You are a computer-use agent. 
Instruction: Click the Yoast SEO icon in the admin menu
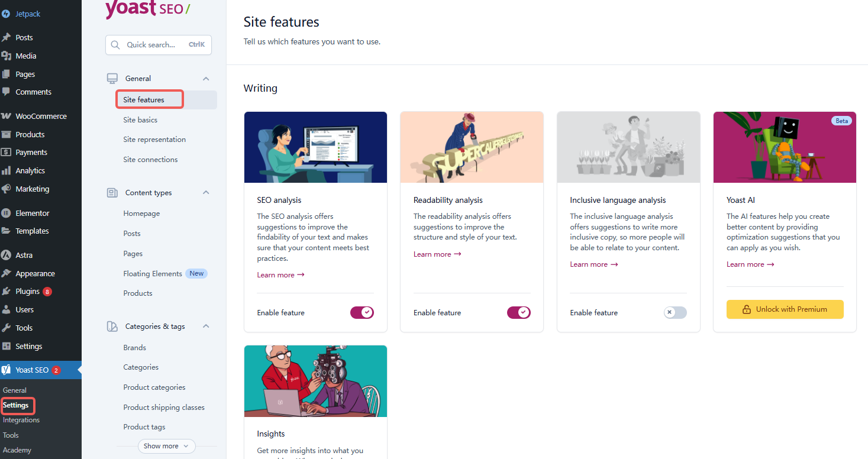coord(6,370)
